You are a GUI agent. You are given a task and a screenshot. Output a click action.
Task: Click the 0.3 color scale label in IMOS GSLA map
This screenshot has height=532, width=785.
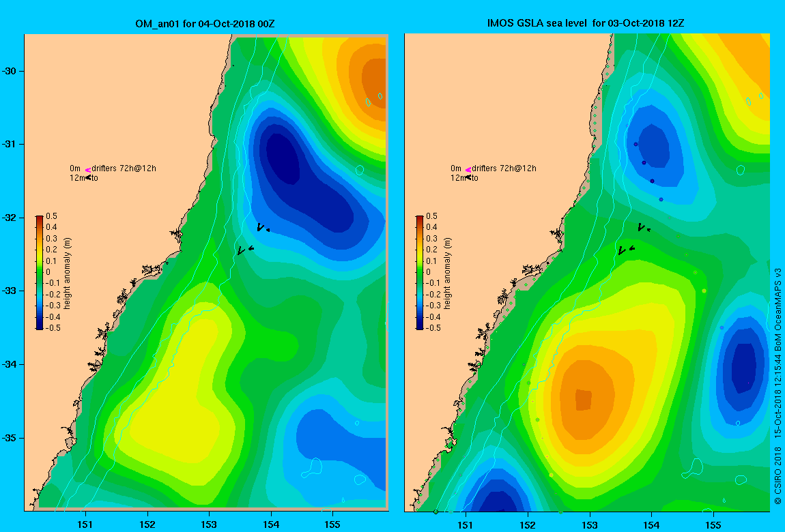tap(431, 239)
